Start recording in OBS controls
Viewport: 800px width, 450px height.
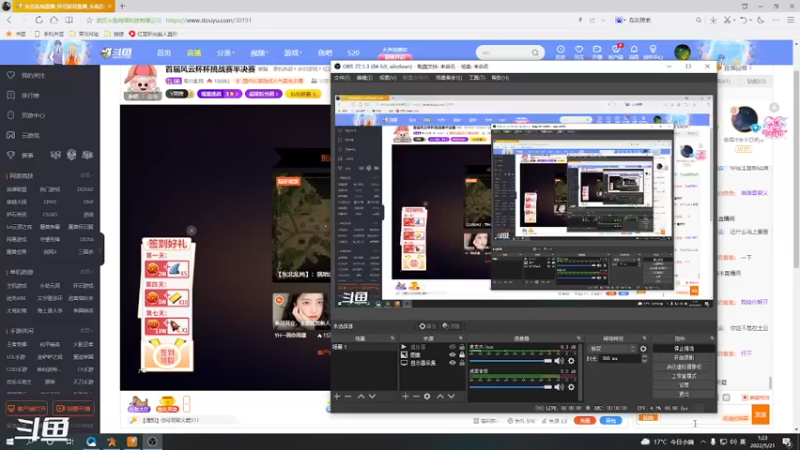coord(684,358)
